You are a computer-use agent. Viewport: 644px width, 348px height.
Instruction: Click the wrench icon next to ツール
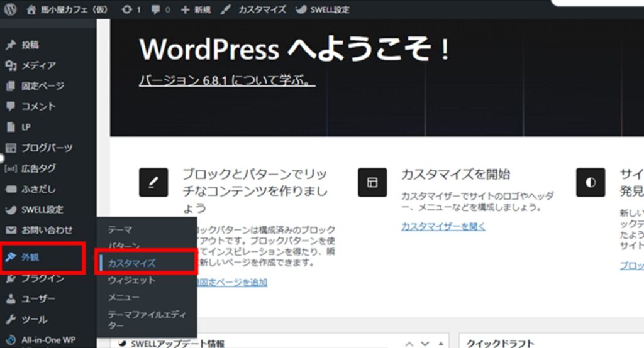[11, 319]
